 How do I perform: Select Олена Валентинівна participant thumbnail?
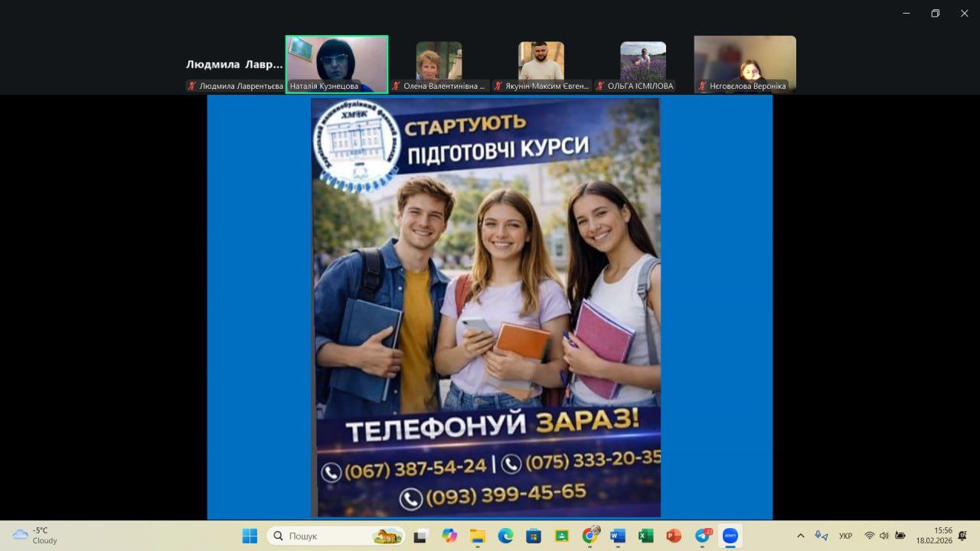439,64
